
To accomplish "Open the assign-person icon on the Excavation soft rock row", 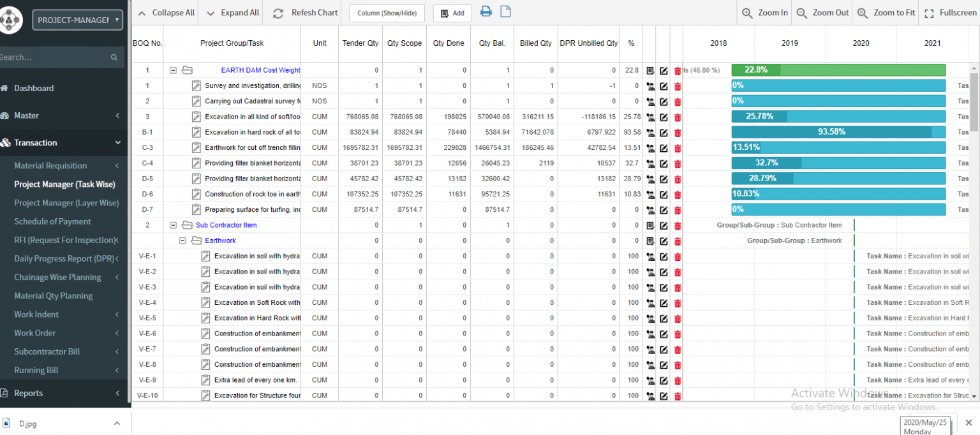I will [651, 117].
